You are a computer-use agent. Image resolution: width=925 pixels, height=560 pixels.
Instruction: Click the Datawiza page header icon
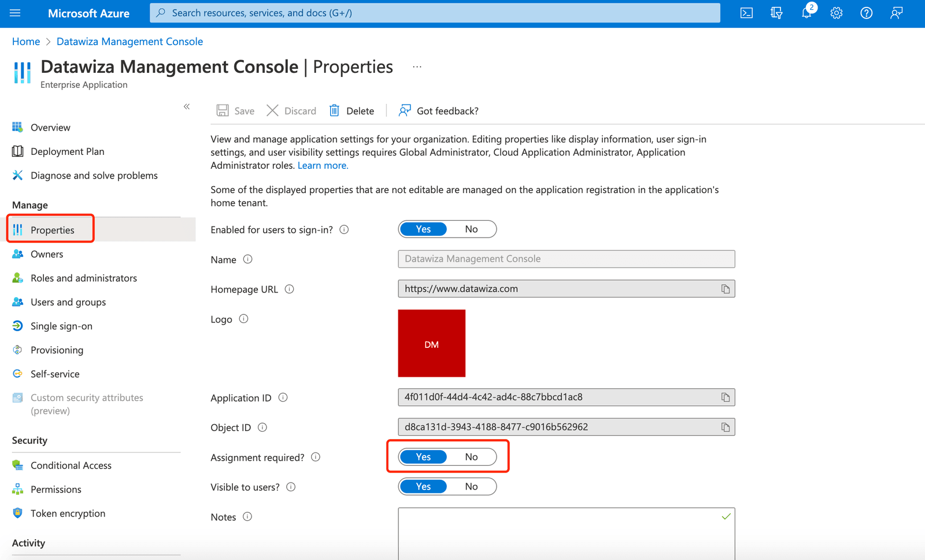[22, 73]
